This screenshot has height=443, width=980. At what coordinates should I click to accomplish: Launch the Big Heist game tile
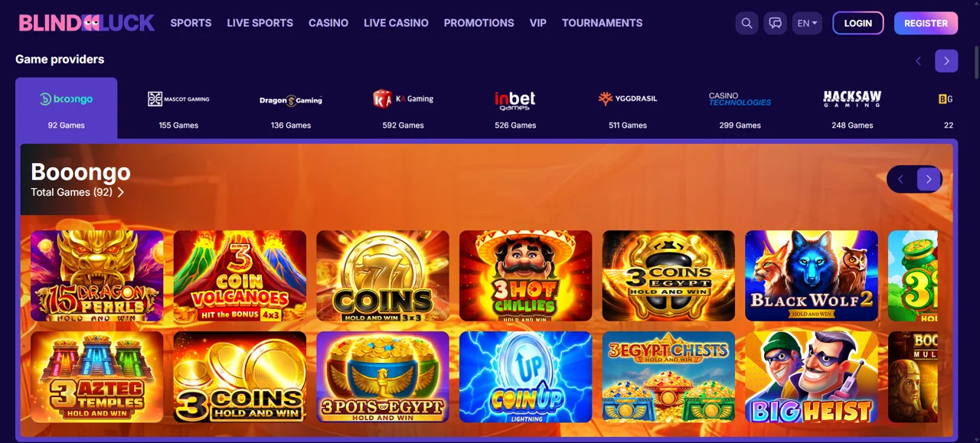pyautogui.click(x=812, y=376)
